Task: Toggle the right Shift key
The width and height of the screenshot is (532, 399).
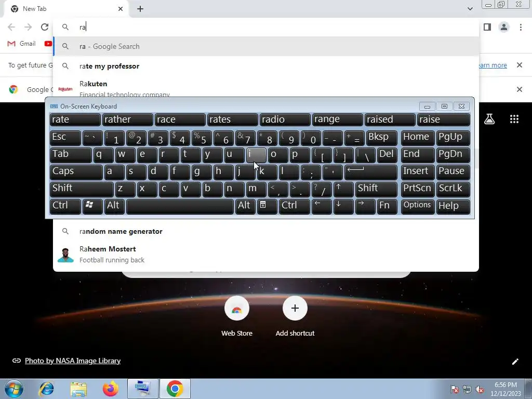Action: (376, 189)
